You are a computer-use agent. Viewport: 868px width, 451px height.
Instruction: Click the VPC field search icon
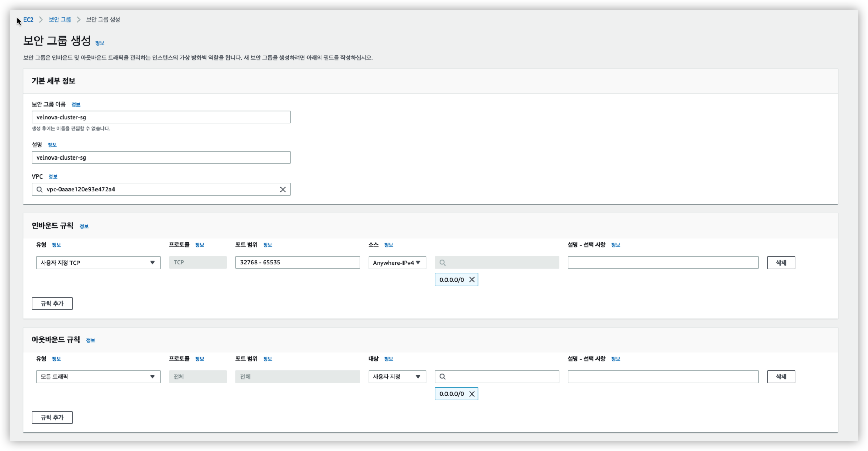[40, 189]
